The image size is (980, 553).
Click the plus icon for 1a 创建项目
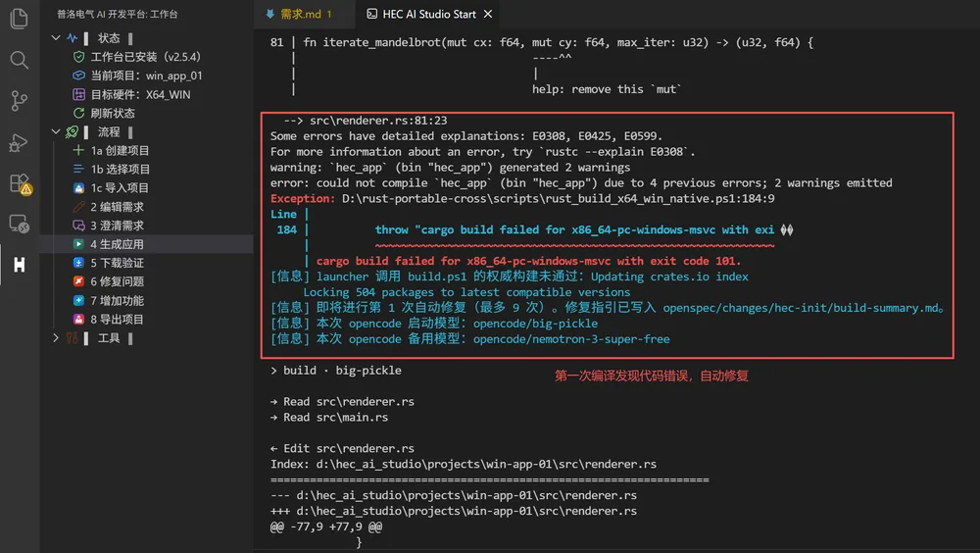[78, 150]
